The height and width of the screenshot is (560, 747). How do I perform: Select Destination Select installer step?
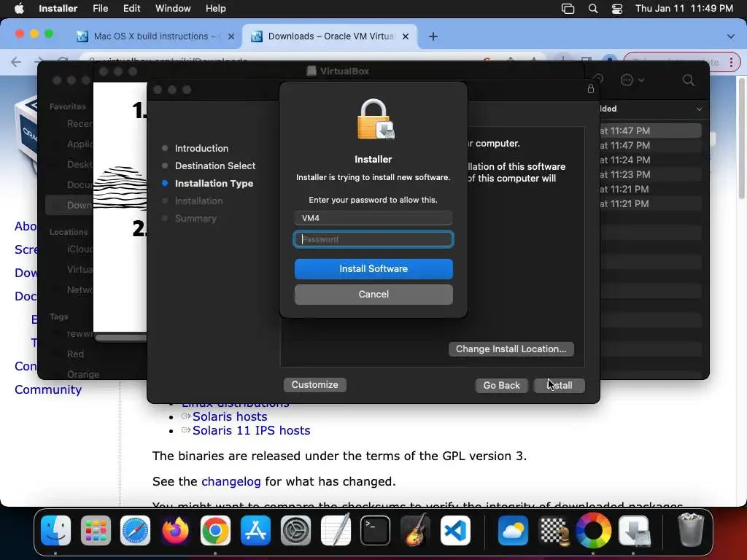coord(215,166)
